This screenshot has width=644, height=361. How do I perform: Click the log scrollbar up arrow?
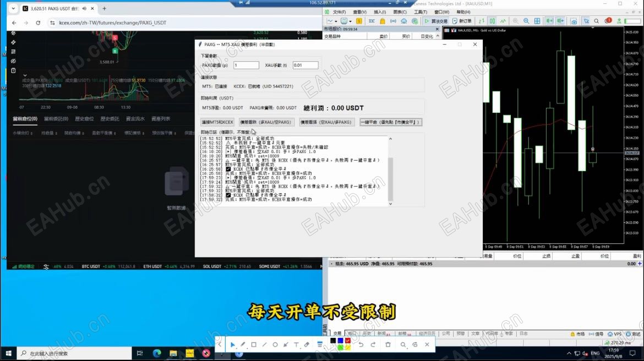(390, 139)
